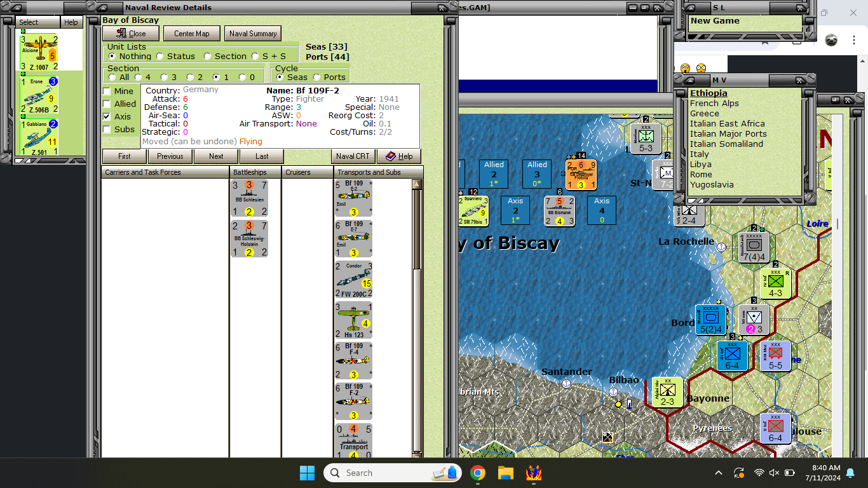Viewport: 868px width, 488px height.
Task: Click the Axis 2 sea box on map
Action: (x=515, y=210)
